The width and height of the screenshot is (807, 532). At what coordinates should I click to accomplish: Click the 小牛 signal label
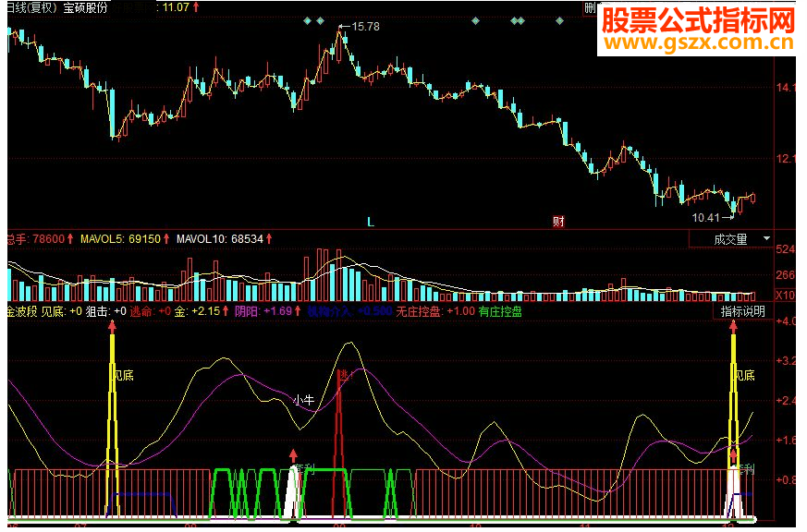tap(304, 400)
